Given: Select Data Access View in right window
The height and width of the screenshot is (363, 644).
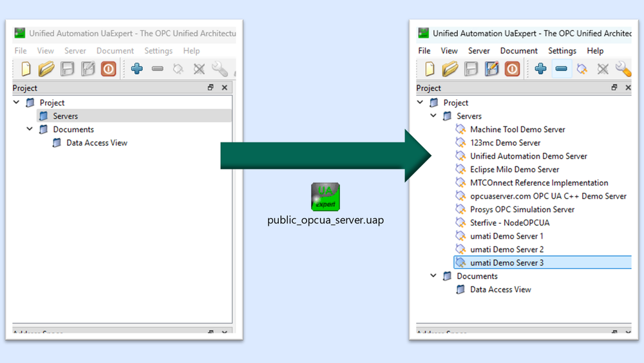Looking at the screenshot, I should pos(500,289).
